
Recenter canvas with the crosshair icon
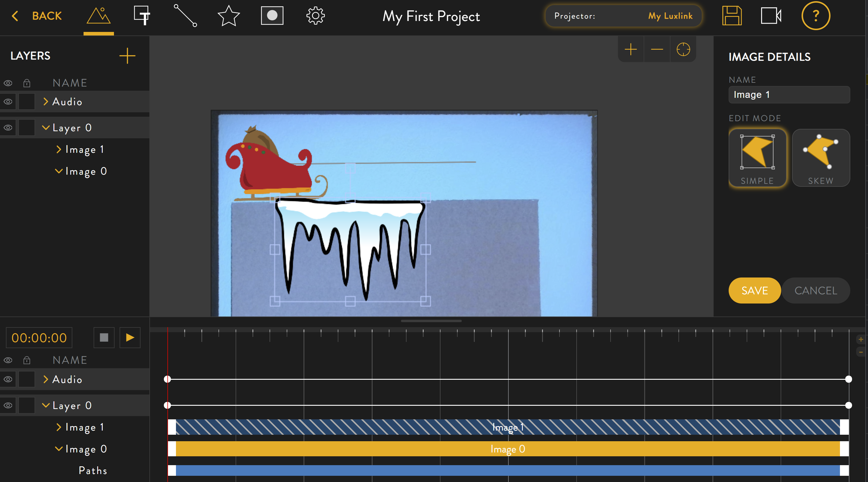[x=683, y=50]
